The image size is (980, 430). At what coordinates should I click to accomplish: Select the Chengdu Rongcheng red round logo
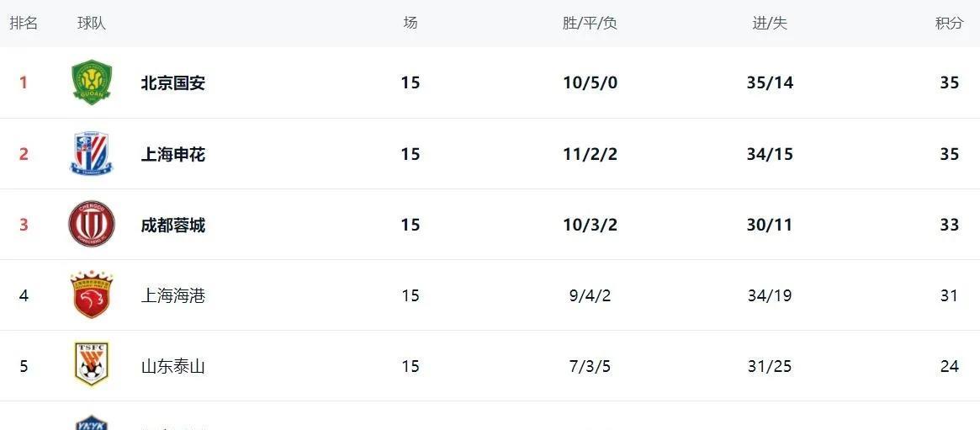[x=91, y=225]
